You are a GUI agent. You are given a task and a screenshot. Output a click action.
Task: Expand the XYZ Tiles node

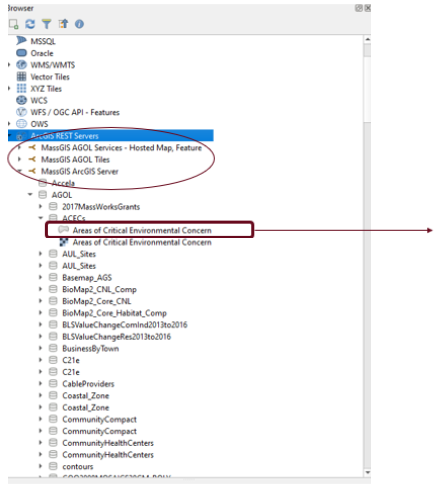coord(9,88)
